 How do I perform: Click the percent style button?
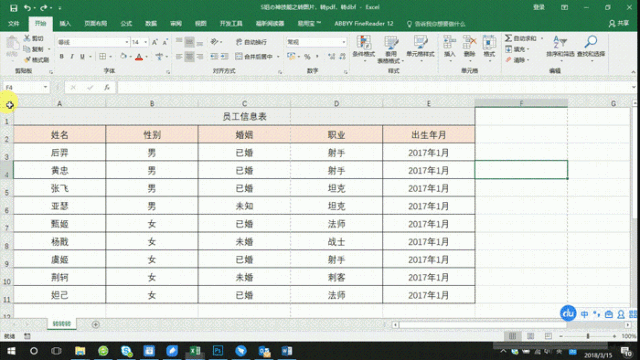click(x=307, y=56)
